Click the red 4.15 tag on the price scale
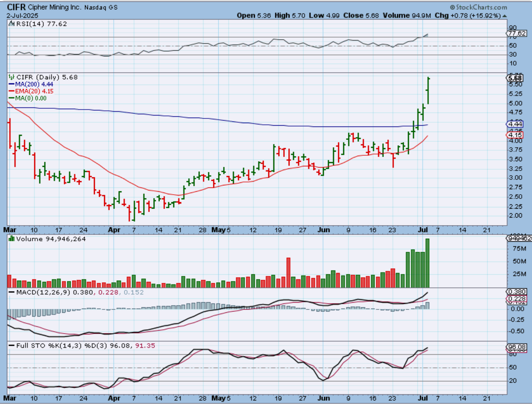532x405 pixels. coord(515,135)
